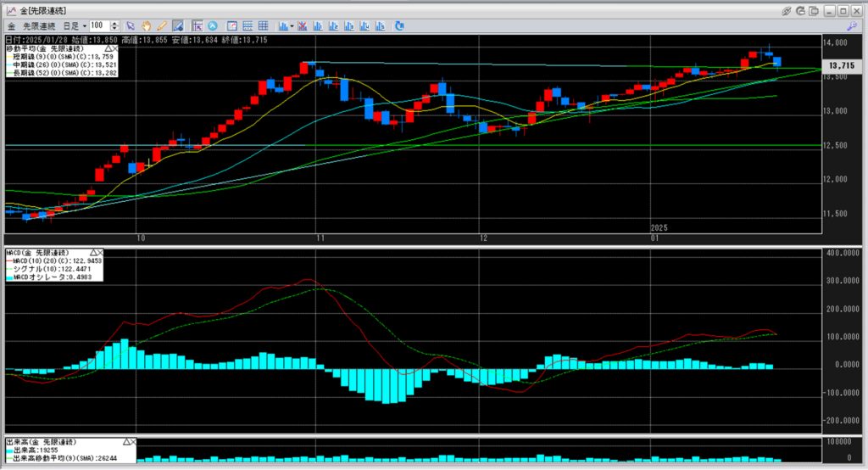Click the 先限連続 contract label

(39, 26)
